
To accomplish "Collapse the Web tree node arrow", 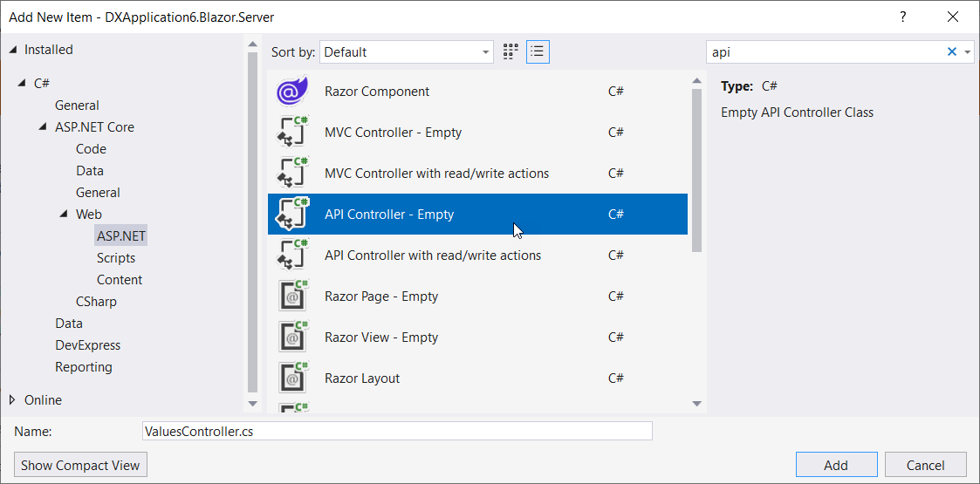I will click(64, 215).
